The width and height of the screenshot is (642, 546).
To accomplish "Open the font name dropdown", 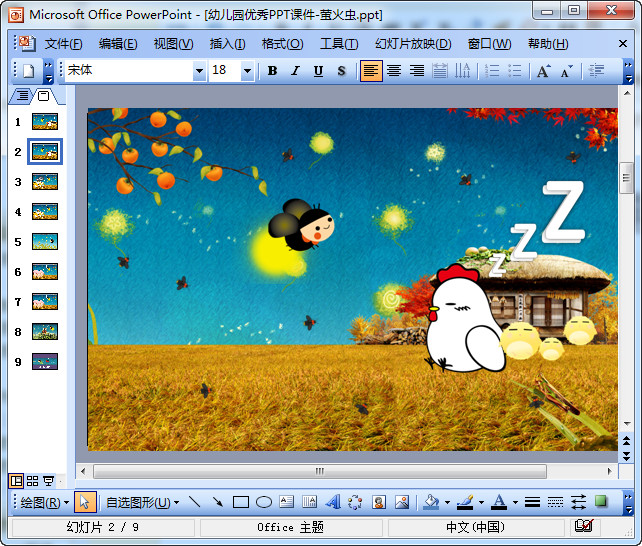I will pos(199,71).
